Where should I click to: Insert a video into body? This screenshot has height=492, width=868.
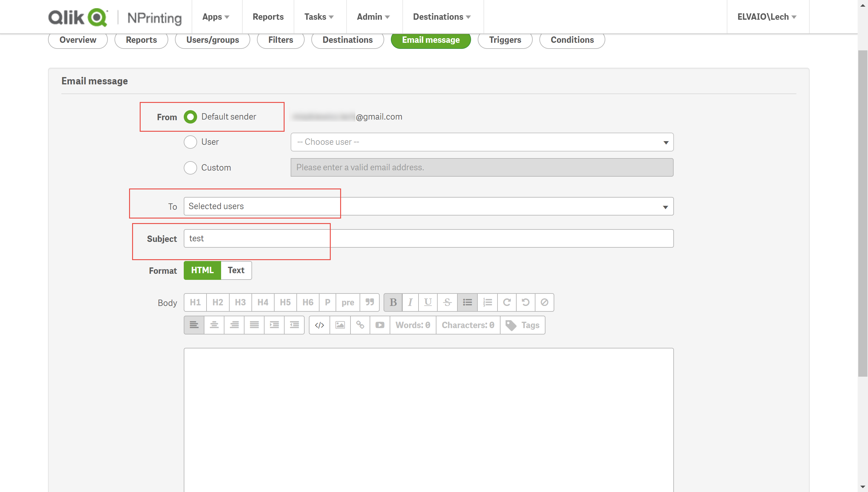380,325
